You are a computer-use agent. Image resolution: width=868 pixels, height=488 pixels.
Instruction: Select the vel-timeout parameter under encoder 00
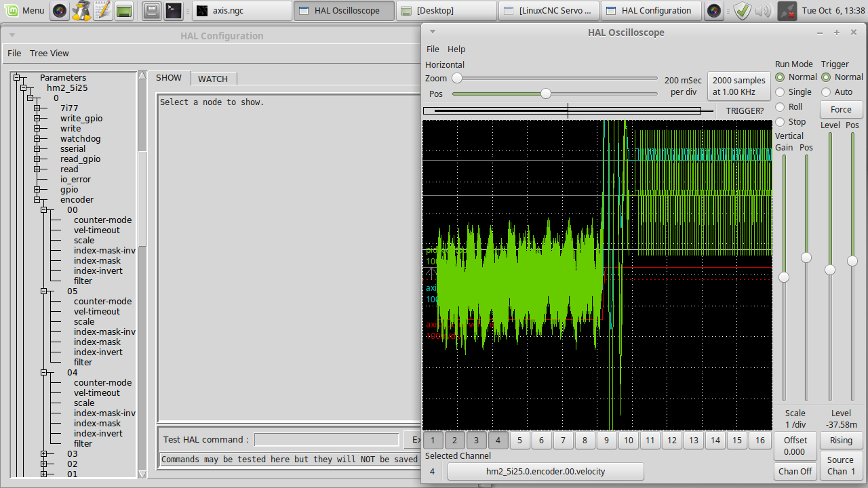(x=97, y=230)
